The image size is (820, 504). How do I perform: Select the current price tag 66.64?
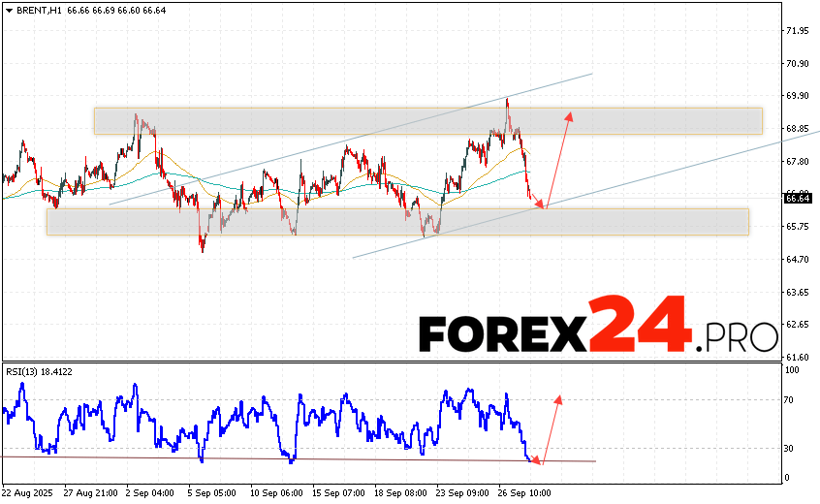(797, 198)
